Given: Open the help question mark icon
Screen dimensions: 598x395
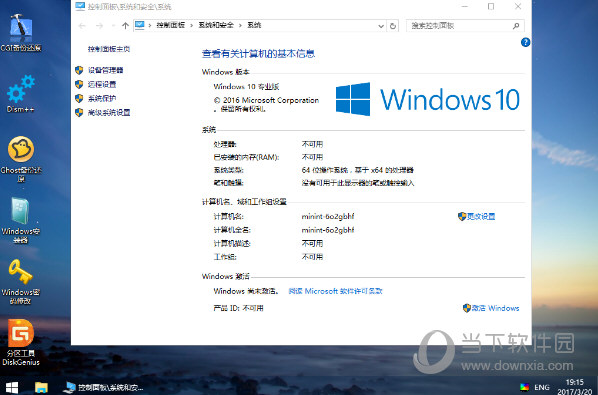Looking at the screenshot, I should click(525, 42).
